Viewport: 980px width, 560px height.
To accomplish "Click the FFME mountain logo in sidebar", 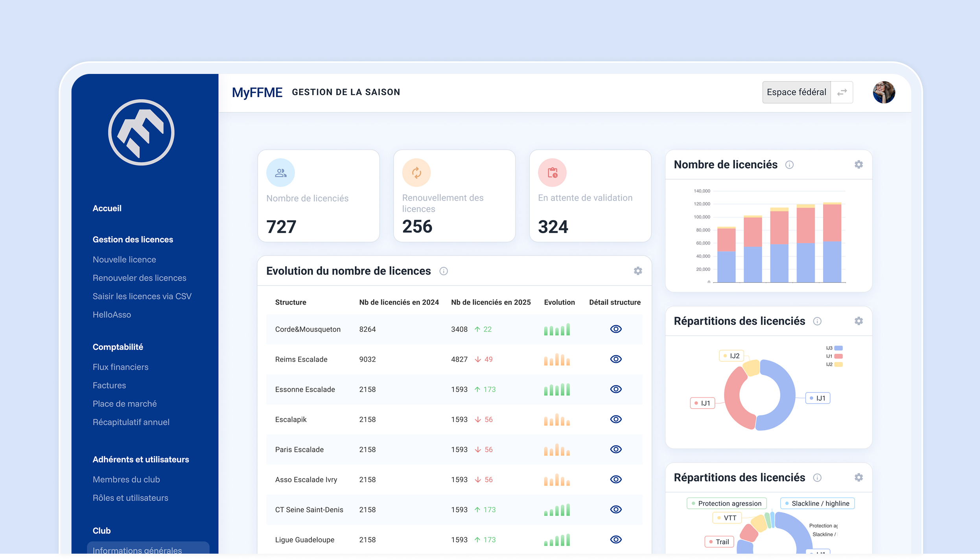I will 141,133.
